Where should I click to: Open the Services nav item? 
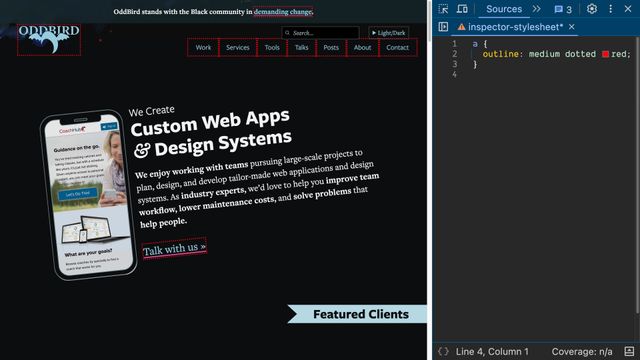point(238,47)
